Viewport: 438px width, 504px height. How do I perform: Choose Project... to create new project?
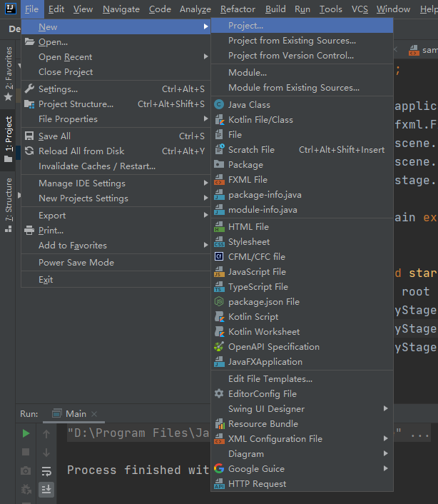pyautogui.click(x=302, y=26)
